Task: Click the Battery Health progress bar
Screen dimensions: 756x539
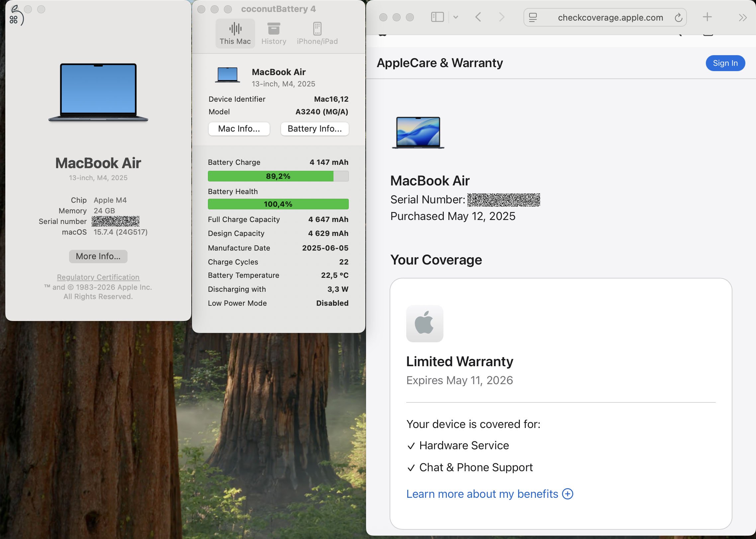Action: click(x=278, y=204)
